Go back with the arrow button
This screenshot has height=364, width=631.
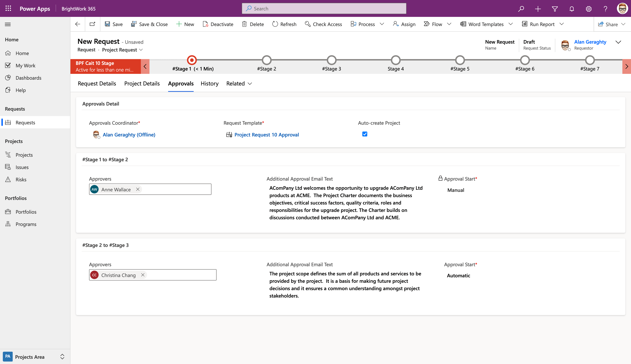pyautogui.click(x=78, y=24)
